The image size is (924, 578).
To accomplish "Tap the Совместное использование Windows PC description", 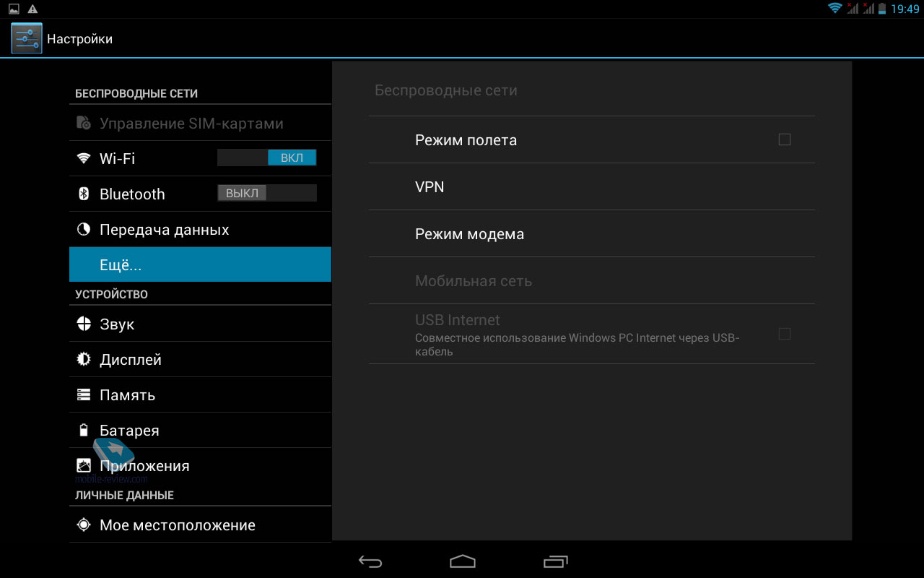I will pos(577,345).
